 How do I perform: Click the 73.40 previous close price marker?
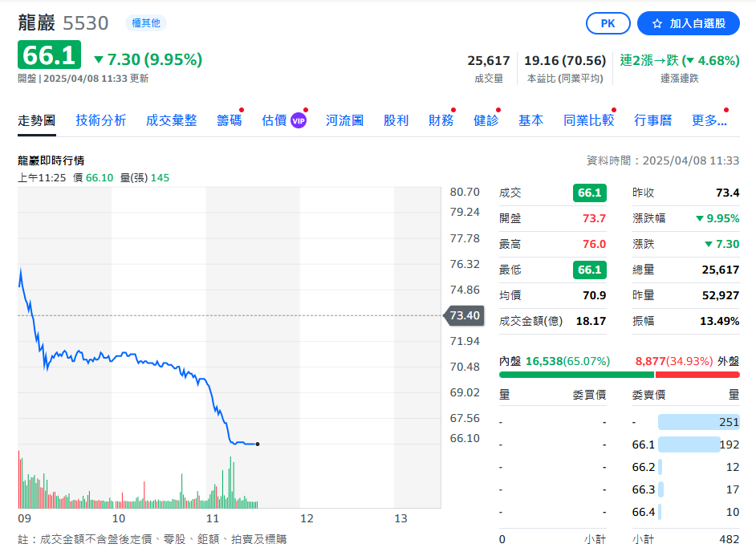464,315
